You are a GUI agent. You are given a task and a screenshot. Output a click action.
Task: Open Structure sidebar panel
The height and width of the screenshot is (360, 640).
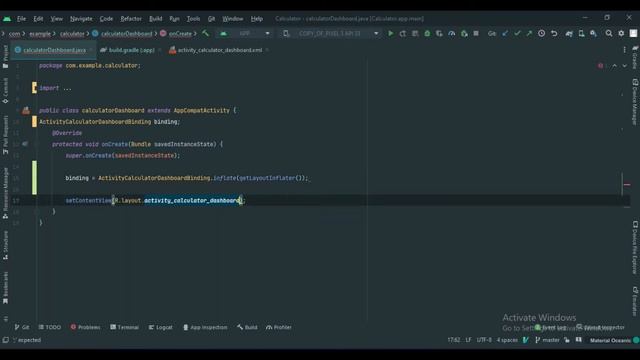[5, 245]
